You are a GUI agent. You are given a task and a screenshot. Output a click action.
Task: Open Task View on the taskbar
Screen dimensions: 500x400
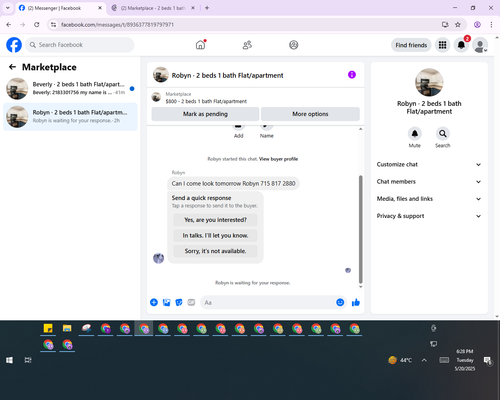coord(28,360)
